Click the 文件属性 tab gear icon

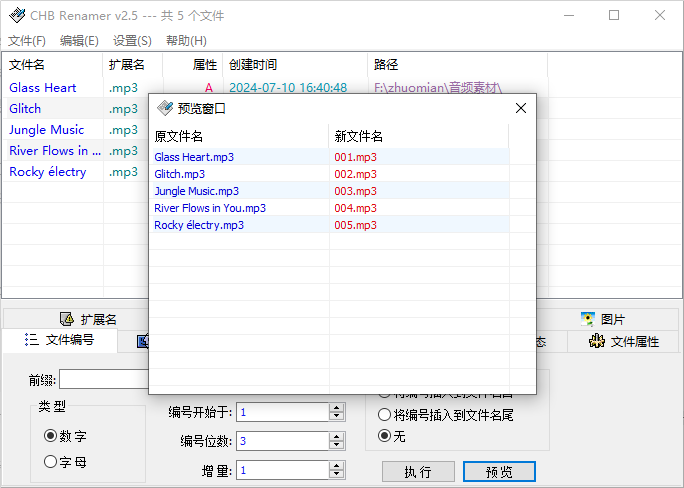click(597, 341)
